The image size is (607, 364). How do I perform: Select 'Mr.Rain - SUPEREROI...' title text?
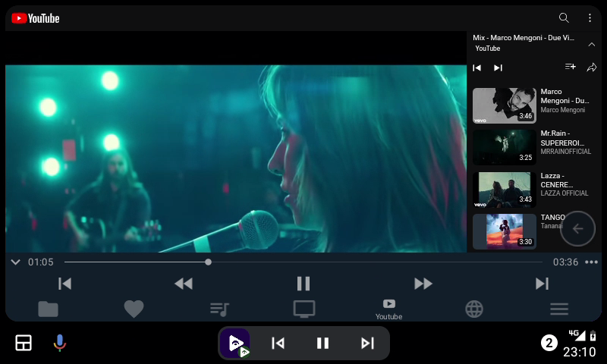coord(562,138)
